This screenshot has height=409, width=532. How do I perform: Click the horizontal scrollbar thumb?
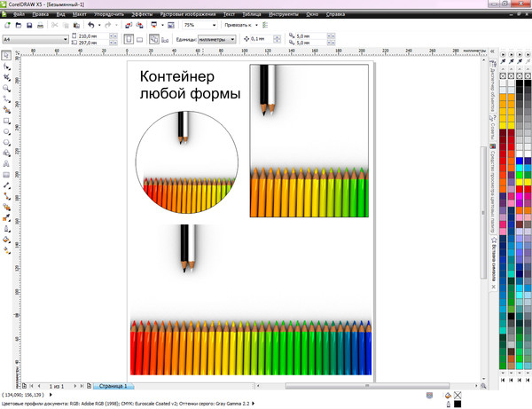tap(367, 386)
